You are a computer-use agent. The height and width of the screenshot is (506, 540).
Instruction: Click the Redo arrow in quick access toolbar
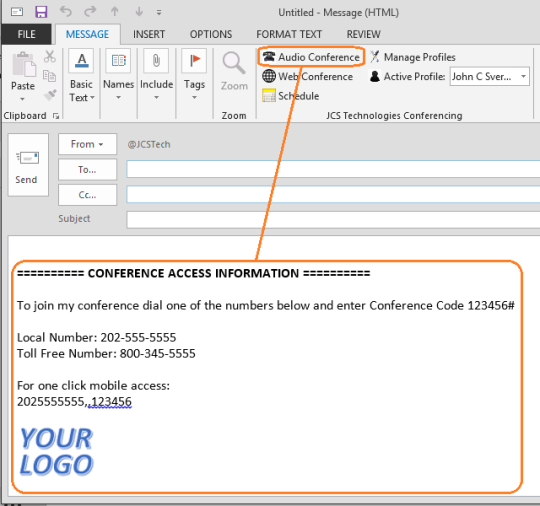[x=90, y=12]
